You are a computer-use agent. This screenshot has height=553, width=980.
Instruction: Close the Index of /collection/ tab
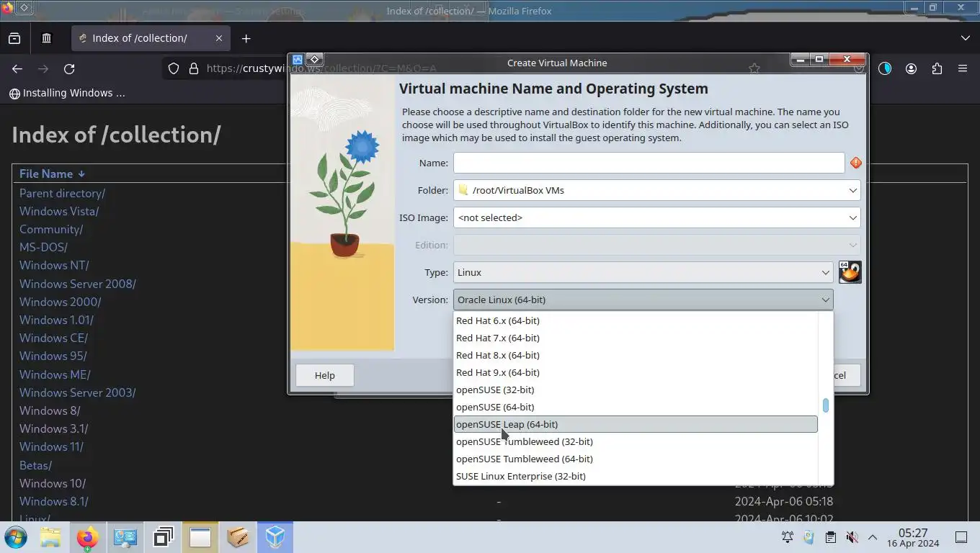coord(219,38)
